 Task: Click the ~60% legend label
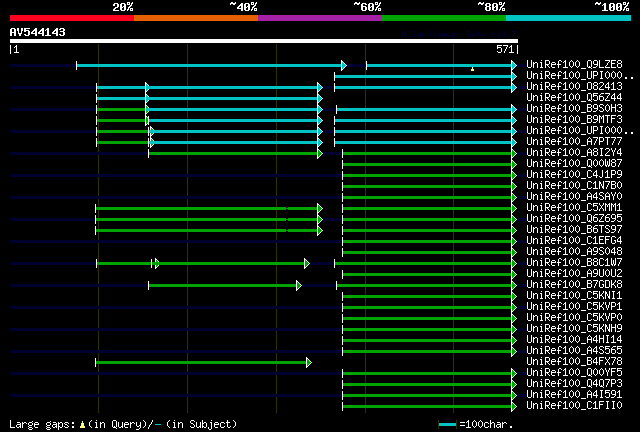tap(367, 7)
